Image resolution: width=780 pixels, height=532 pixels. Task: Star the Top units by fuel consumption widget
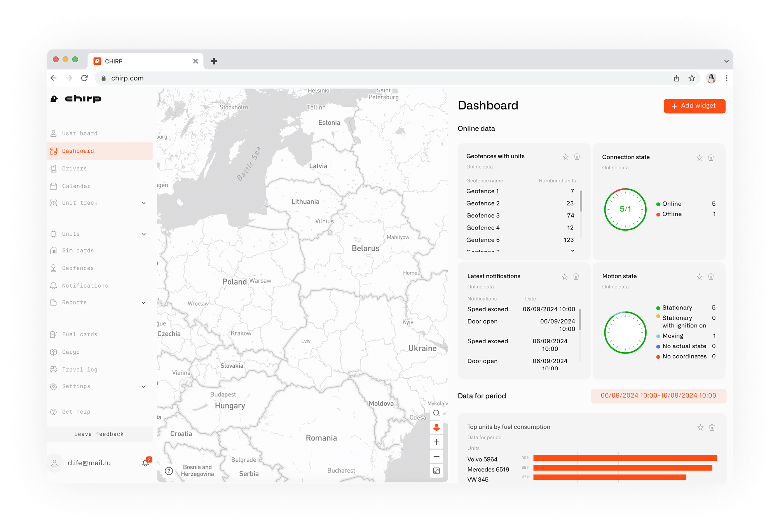pyautogui.click(x=700, y=428)
